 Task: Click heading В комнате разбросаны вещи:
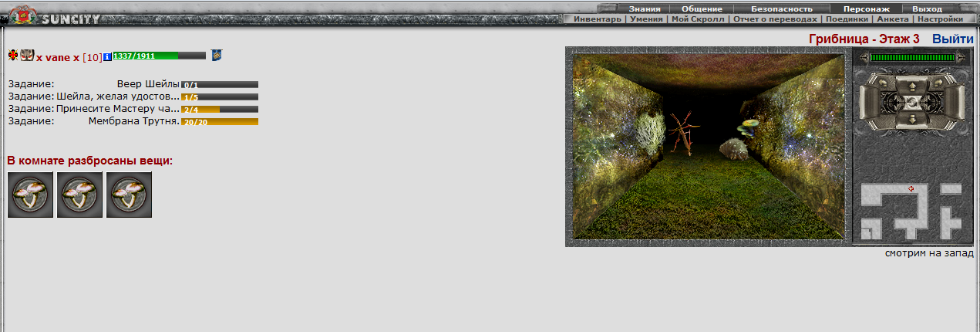pyautogui.click(x=89, y=161)
